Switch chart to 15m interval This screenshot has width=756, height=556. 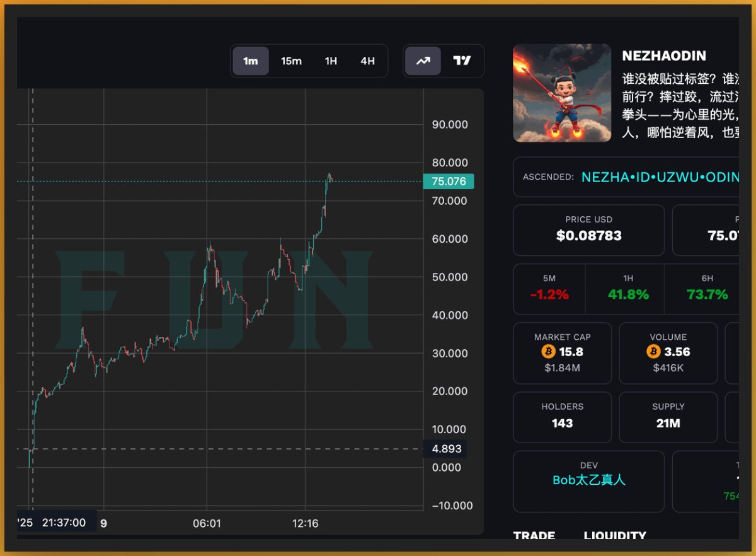tap(291, 61)
